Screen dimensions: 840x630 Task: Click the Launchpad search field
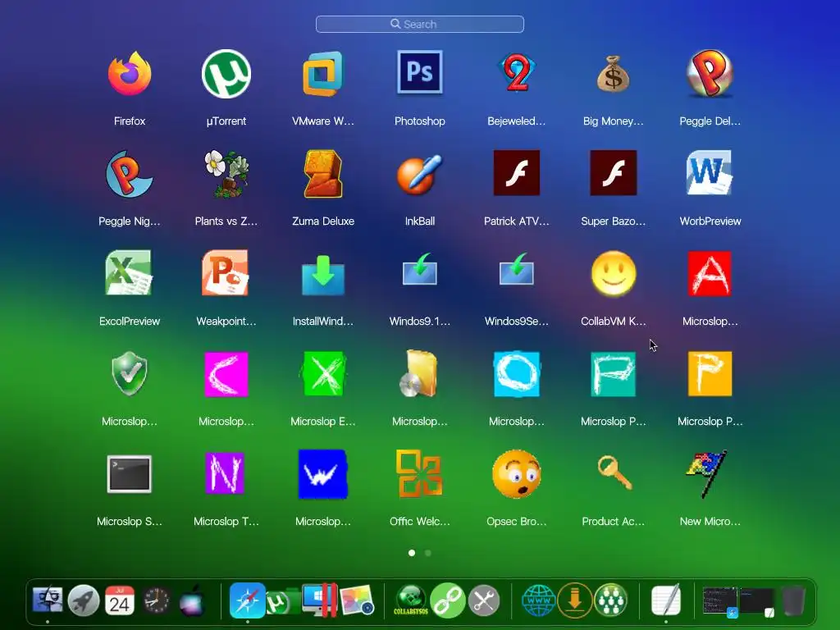pyautogui.click(x=419, y=24)
